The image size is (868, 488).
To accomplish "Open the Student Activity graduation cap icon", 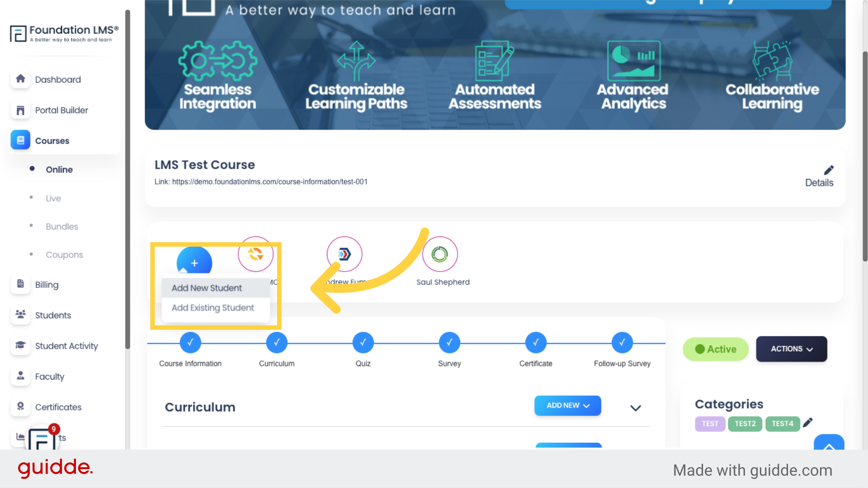I will (x=20, y=345).
